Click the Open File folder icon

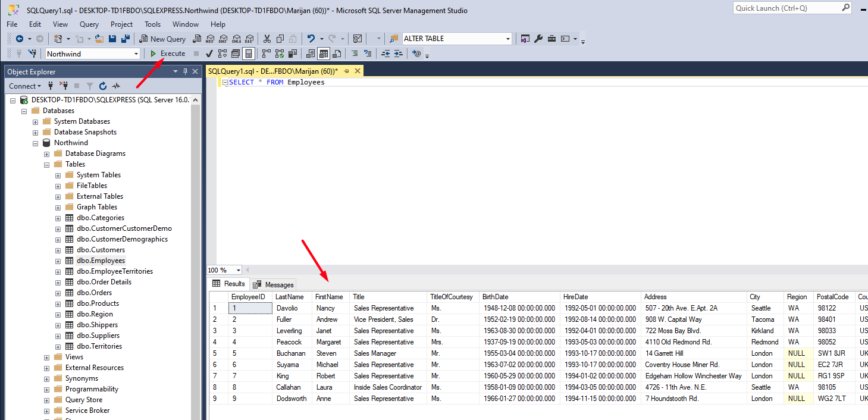click(99, 39)
